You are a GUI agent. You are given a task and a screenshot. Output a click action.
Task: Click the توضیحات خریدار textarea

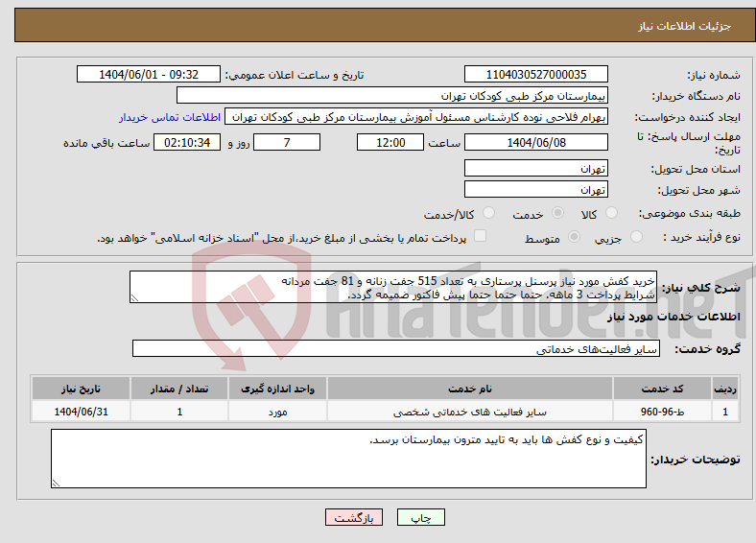[348, 459]
